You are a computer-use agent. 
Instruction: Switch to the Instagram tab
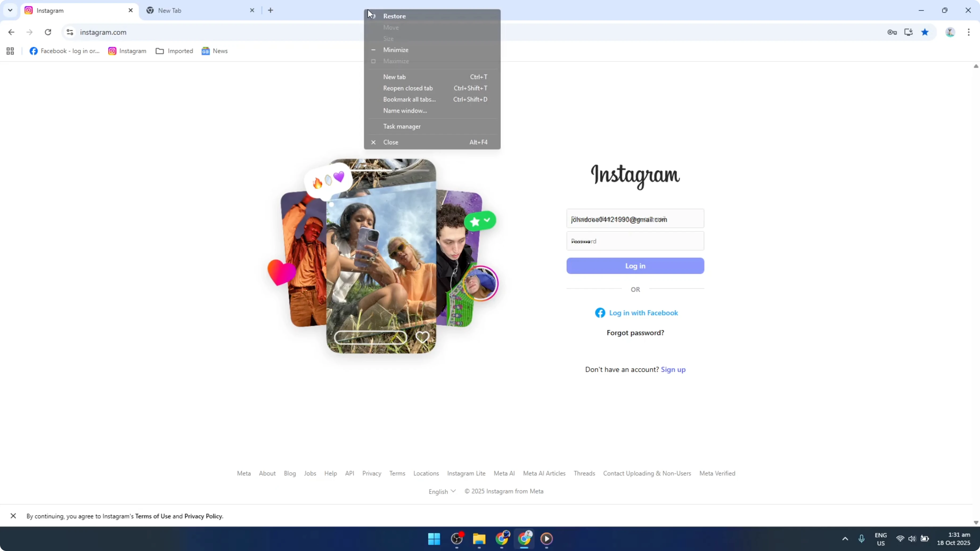[x=79, y=10]
